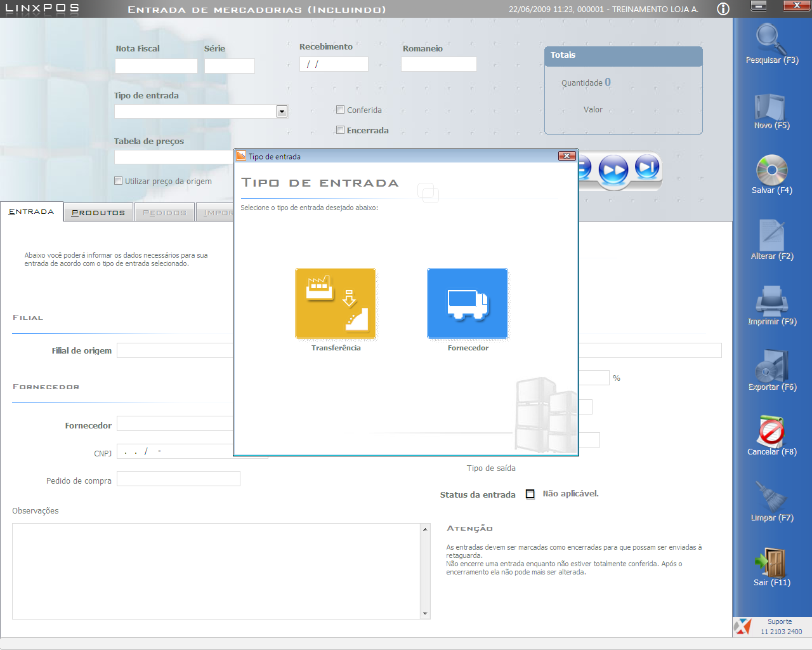812x650 pixels.
Task: Check Utilizar preço da origem
Action: click(x=118, y=181)
